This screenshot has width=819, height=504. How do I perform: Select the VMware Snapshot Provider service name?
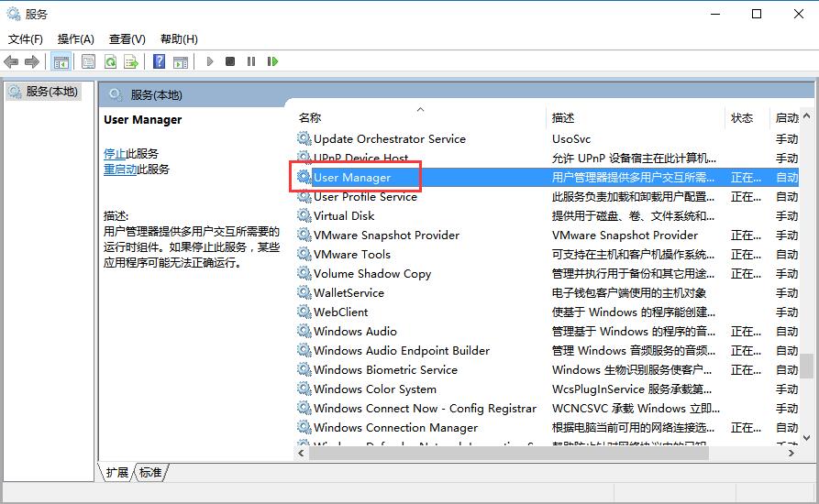coord(386,236)
